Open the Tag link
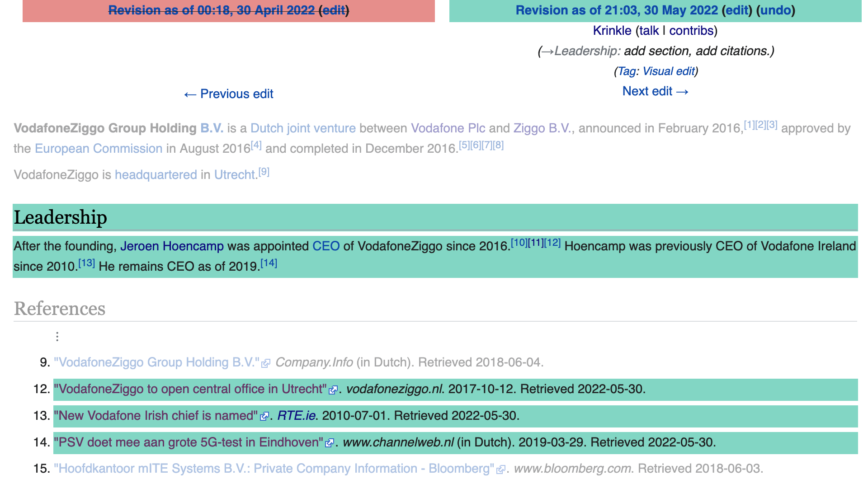The image size is (868, 479). click(627, 71)
